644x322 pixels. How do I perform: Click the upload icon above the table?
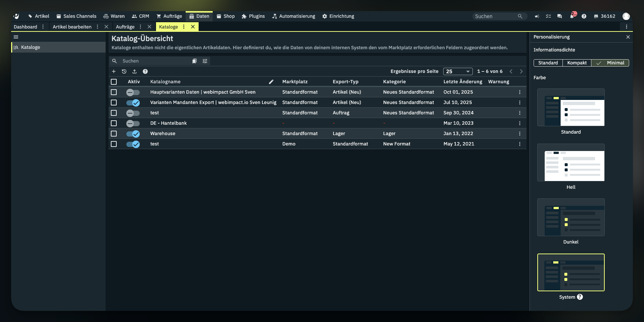[135, 71]
